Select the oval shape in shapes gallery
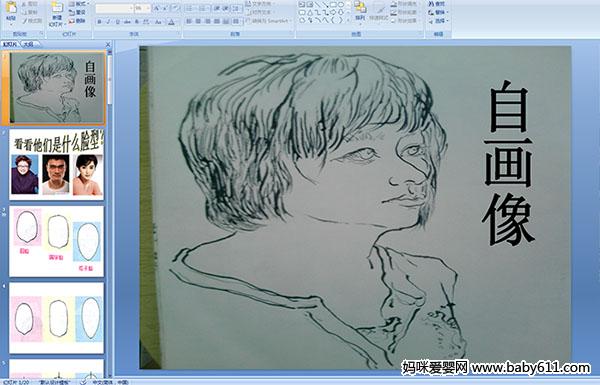The width and height of the screenshot is (600, 385). click(341, 5)
